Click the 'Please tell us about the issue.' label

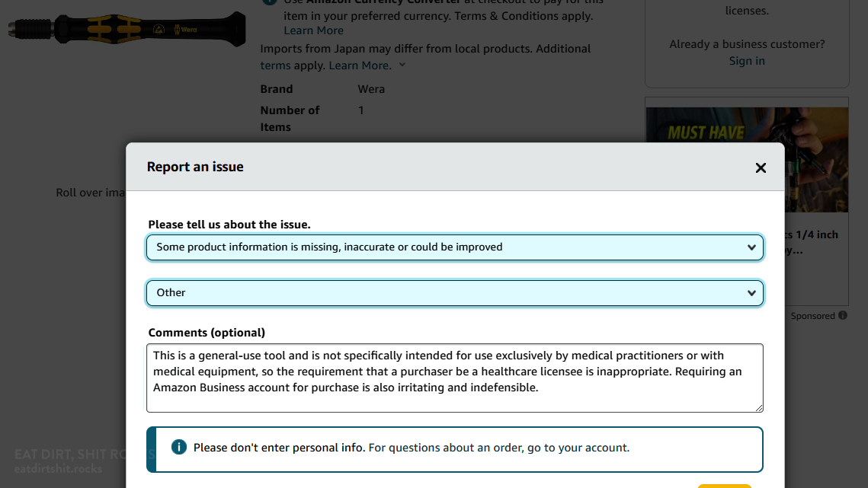[229, 225]
